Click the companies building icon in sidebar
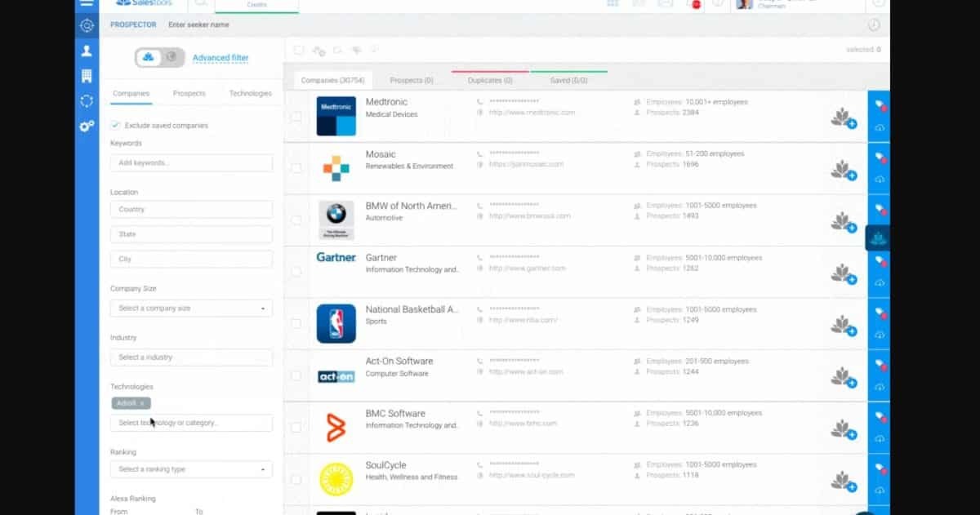Image resolution: width=980 pixels, height=515 pixels. (87, 76)
